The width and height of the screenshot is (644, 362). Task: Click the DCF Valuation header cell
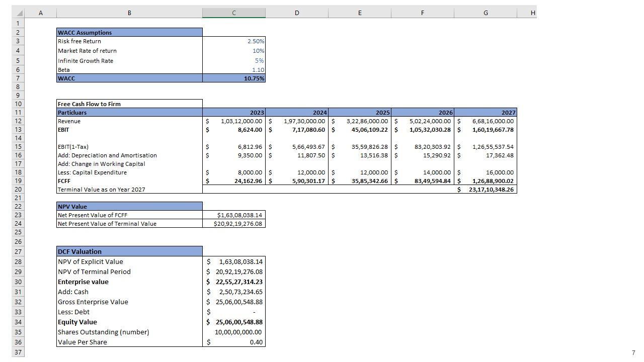(x=129, y=251)
